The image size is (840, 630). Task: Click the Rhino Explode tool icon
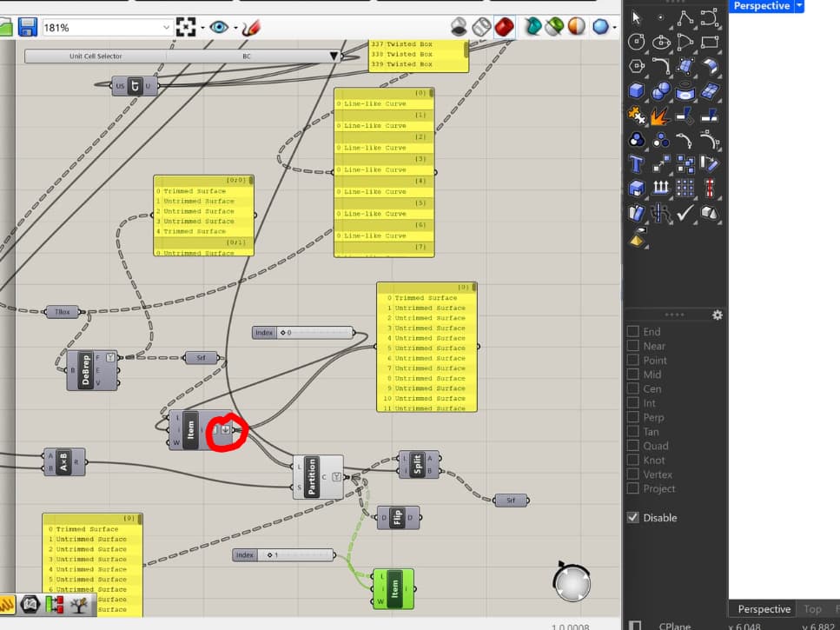pyautogui.click(x=660, y=116)
